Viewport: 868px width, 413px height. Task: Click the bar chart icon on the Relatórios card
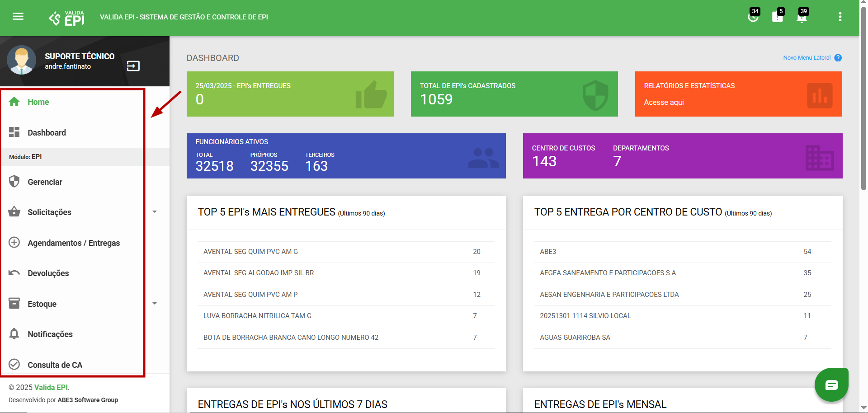point(820,95)
